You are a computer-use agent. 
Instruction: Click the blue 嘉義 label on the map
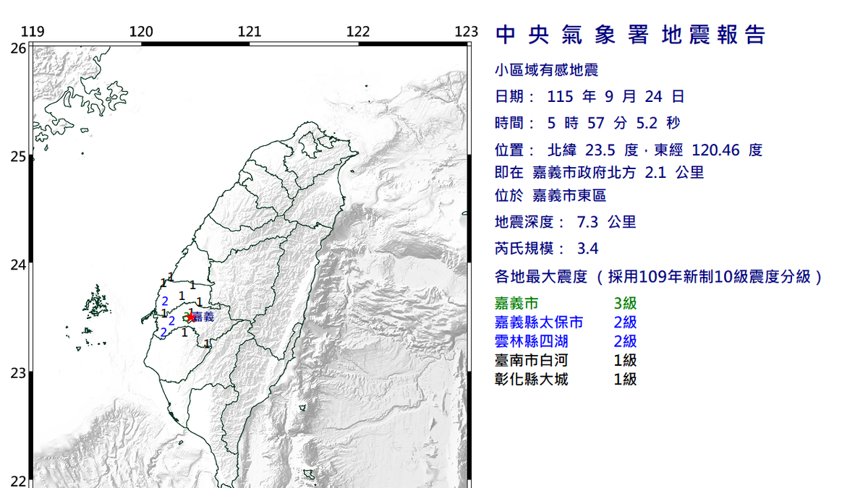204,317
